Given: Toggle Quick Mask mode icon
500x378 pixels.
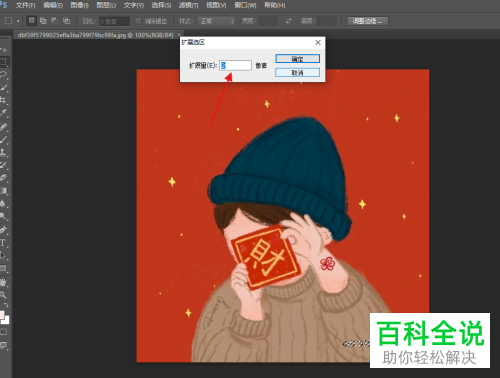Looking at the screenshot, I should [3, 332].
